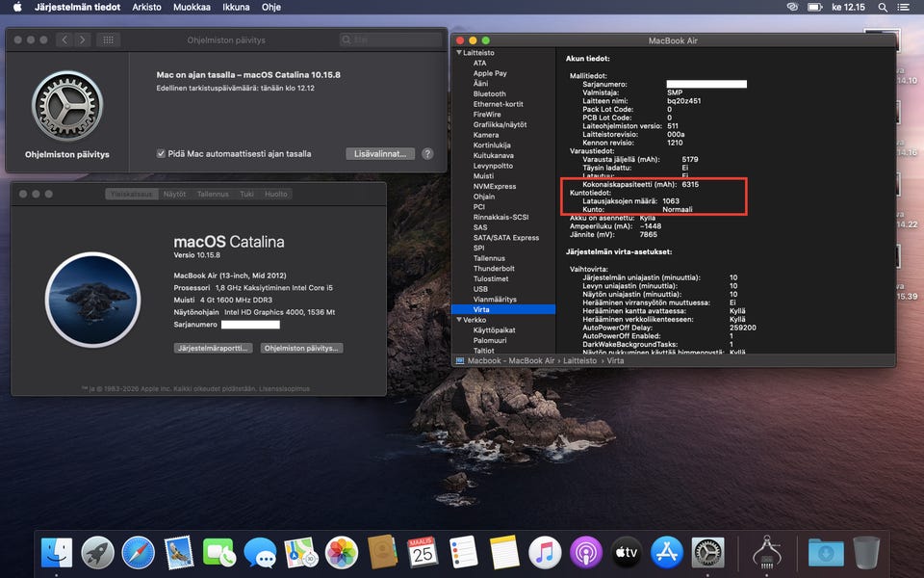Open Arkisto menu
This screenshot has width=924, height=578.
pos(146,7)
